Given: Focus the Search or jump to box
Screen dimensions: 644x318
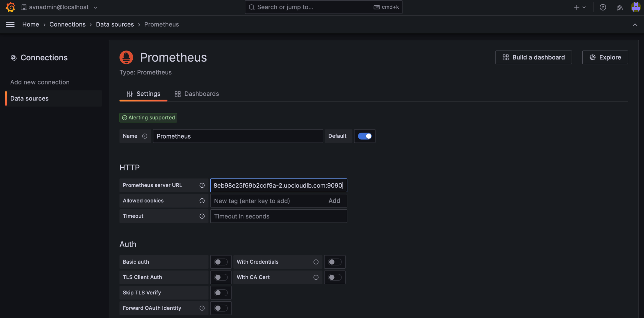Looking at the screenshot, I should [x=324, y=7].
